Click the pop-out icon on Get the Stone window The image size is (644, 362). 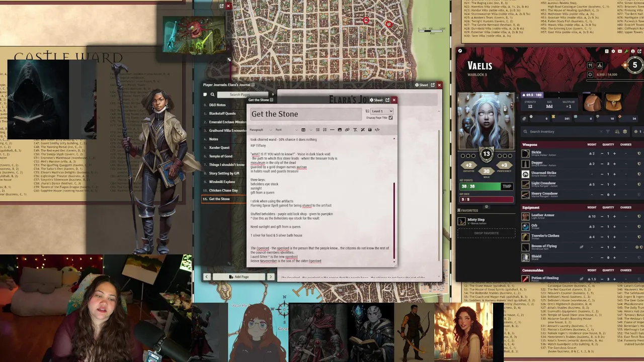(387, 100)
